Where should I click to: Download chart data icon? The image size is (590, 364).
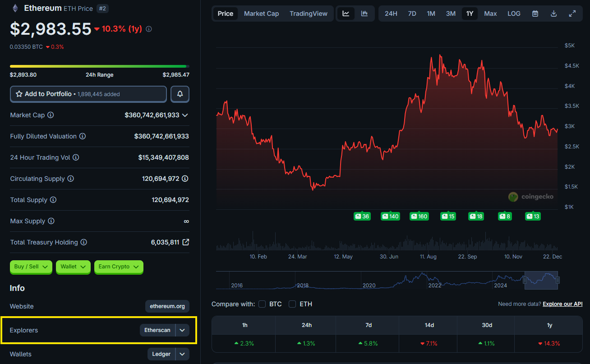(x=553, y=14)
